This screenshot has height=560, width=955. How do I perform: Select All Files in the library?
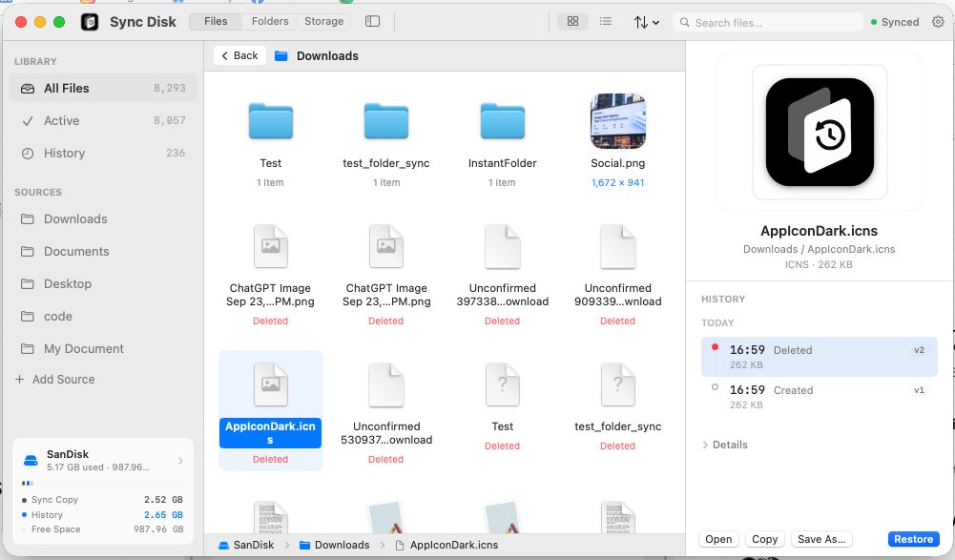click(103, 89)
